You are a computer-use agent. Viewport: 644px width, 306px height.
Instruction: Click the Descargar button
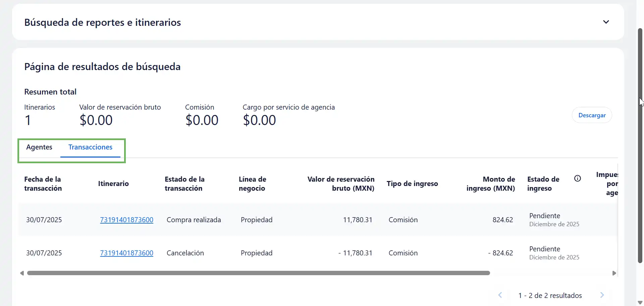coord(592,115)
